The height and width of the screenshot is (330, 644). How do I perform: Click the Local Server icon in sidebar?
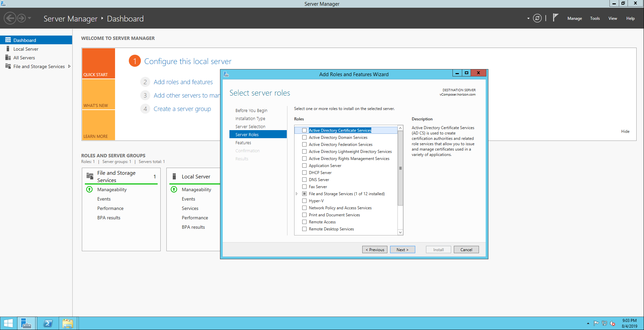point(8,49)
